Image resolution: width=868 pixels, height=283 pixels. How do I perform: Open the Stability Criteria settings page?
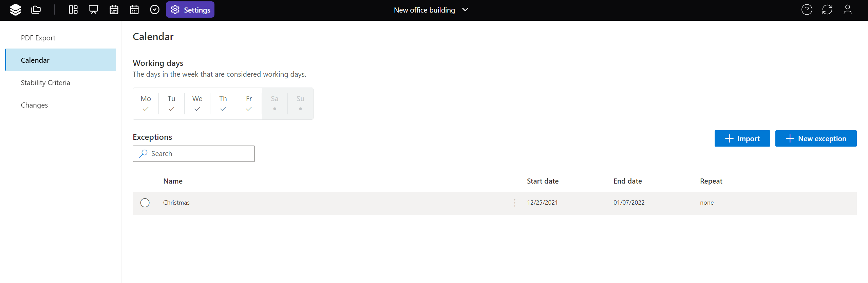(45, 83)
